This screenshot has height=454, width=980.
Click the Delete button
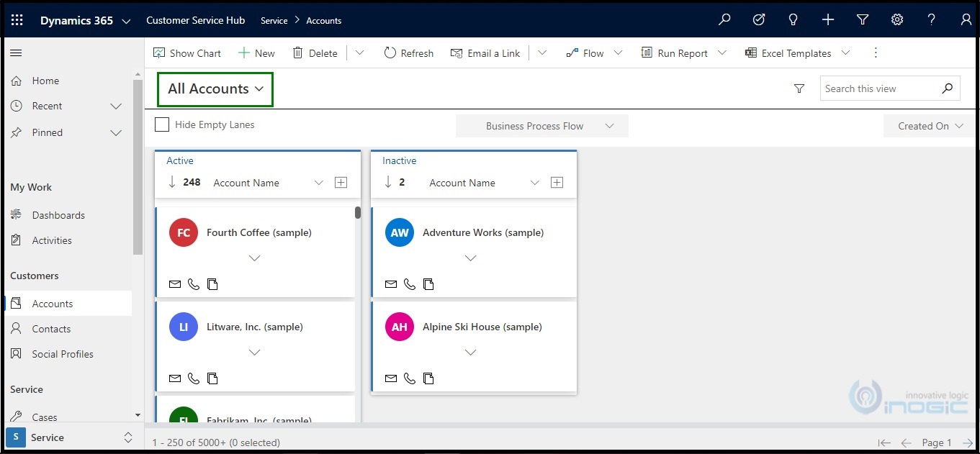(x=315, y=53)
